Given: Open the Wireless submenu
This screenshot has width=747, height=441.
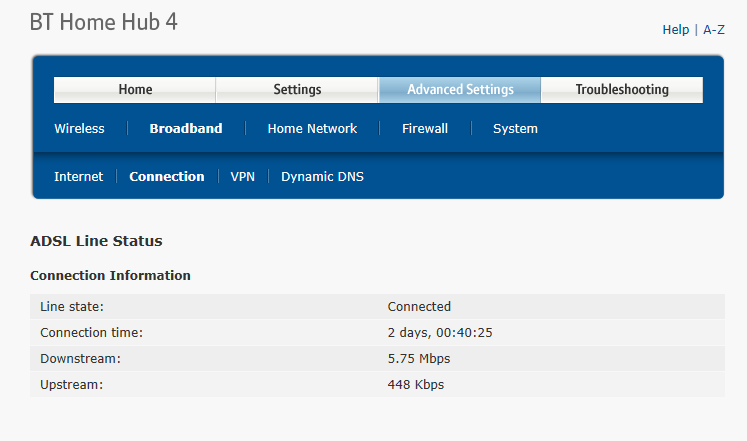Looking at the screenshot, I should point(79,129).
